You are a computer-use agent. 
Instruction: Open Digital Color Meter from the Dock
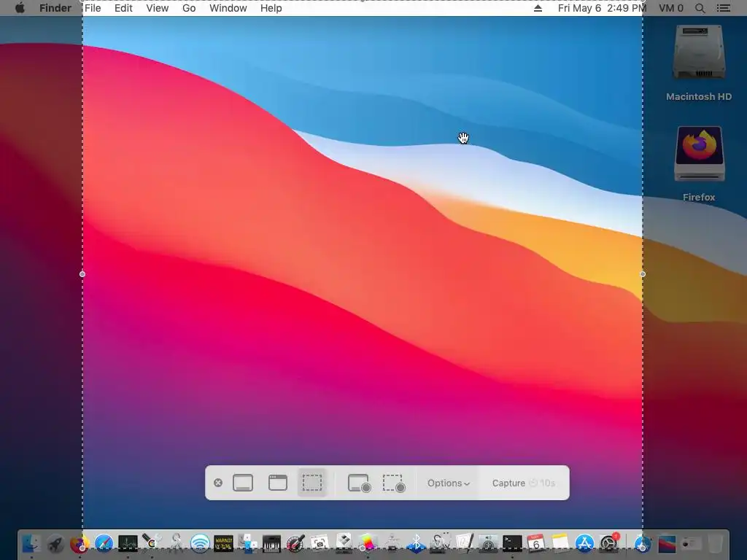[295, 542]
